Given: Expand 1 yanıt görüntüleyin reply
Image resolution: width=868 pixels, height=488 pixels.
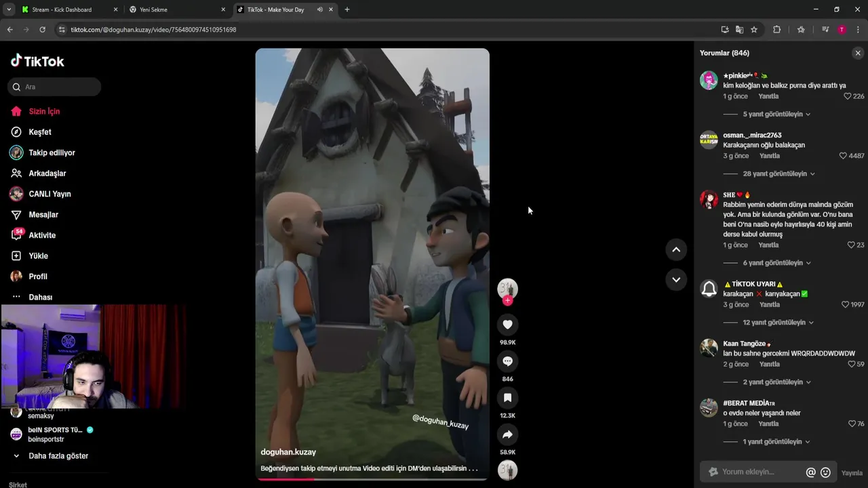Looking at the screenshot, I should (776, 442).
